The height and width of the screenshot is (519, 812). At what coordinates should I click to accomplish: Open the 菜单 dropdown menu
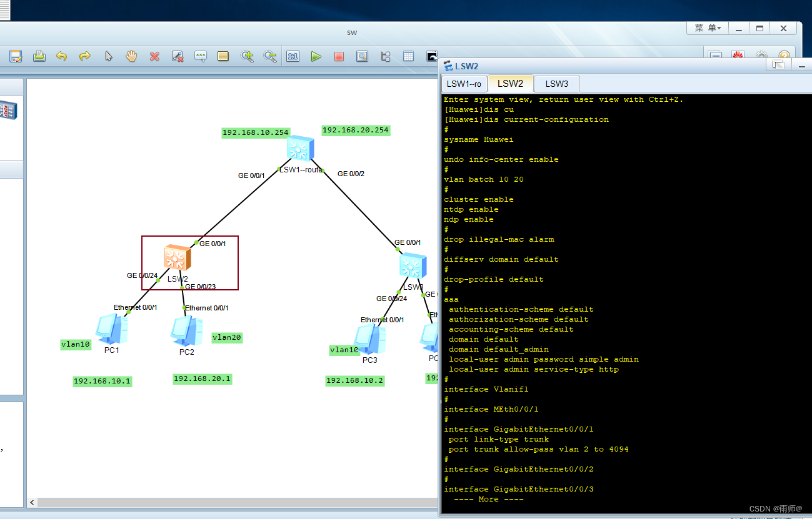click(x=708, y=28)
